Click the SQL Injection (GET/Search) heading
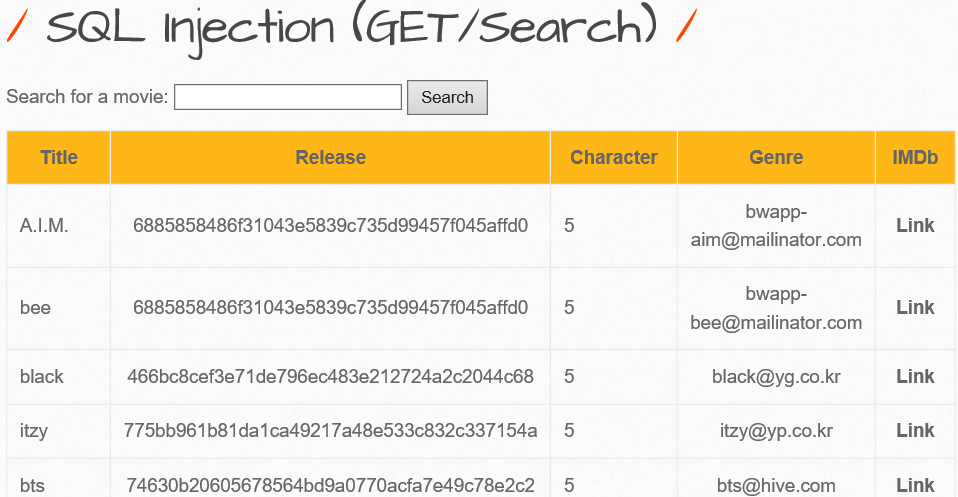This screenshot has height=497, width=958. pos(352,28)
